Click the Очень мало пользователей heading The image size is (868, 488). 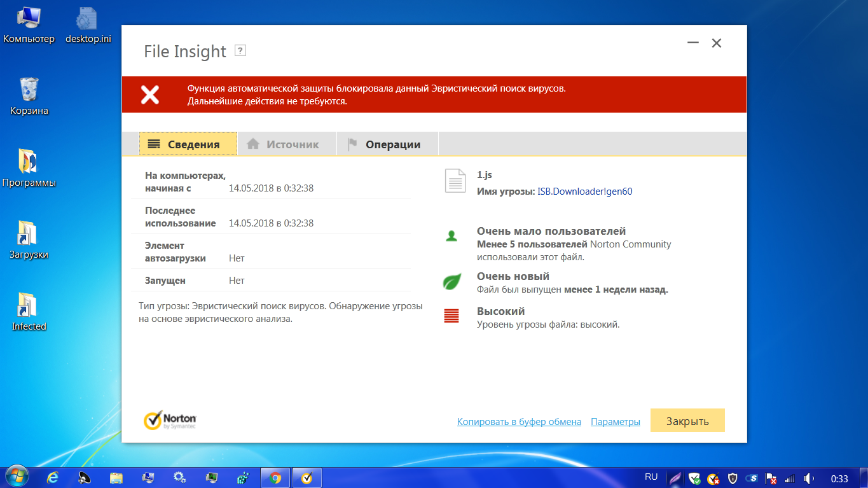point(551,231)
